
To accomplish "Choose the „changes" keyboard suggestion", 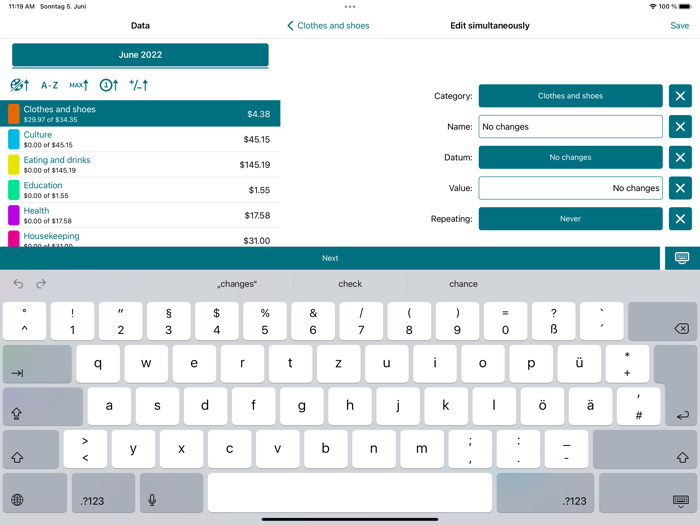I will coord(237,284).
